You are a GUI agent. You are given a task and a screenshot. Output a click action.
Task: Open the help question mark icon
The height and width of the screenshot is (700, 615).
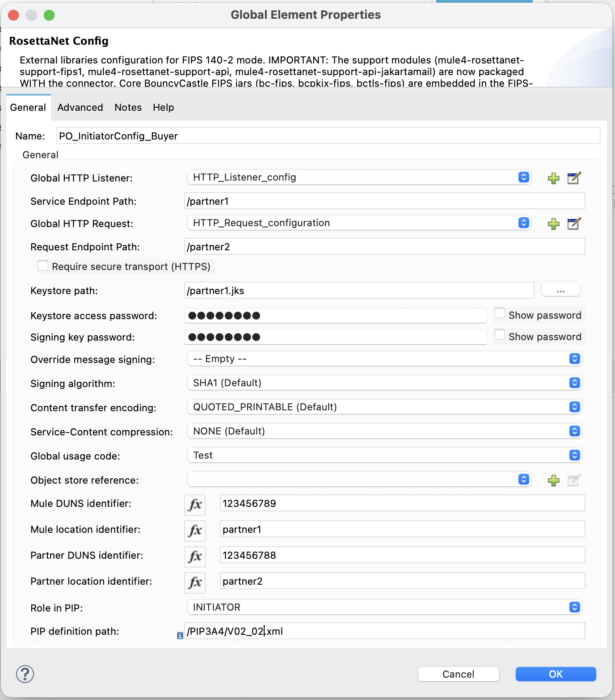click(x=25, y=674)
